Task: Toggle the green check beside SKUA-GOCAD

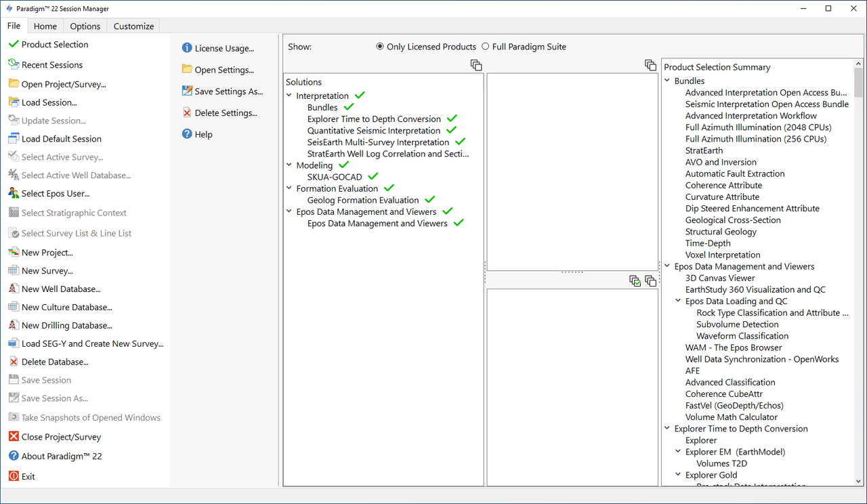Action: 373,176
